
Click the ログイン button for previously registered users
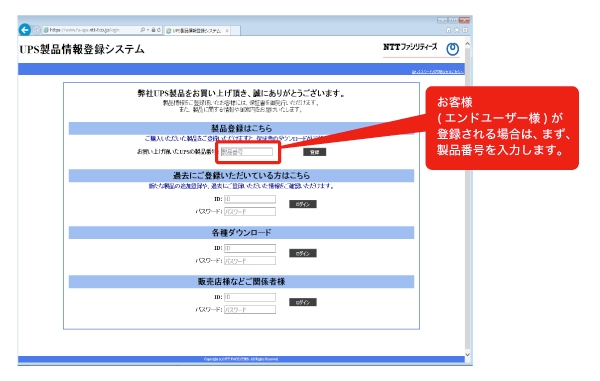coord(303,204)
